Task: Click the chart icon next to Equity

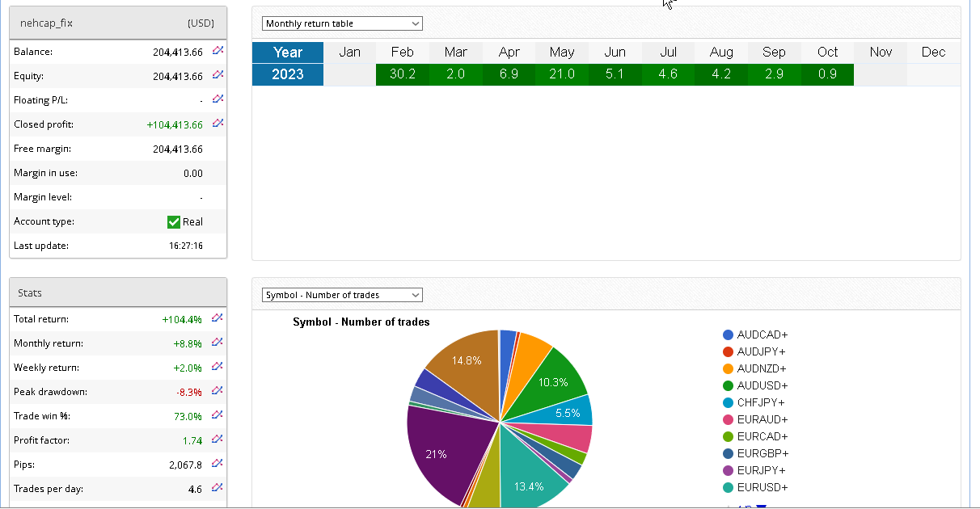Action: click(x=218, y=75)
